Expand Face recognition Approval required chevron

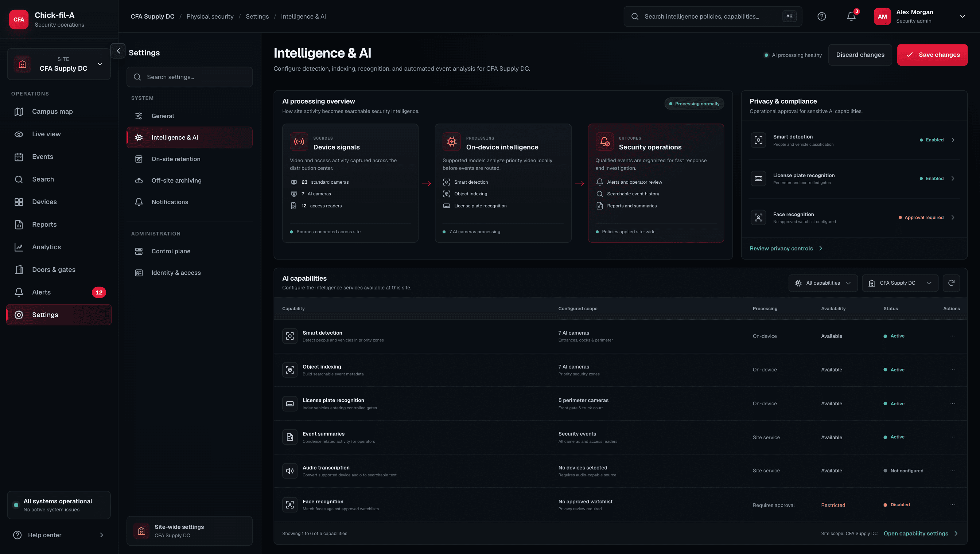(x=953, y=218)
